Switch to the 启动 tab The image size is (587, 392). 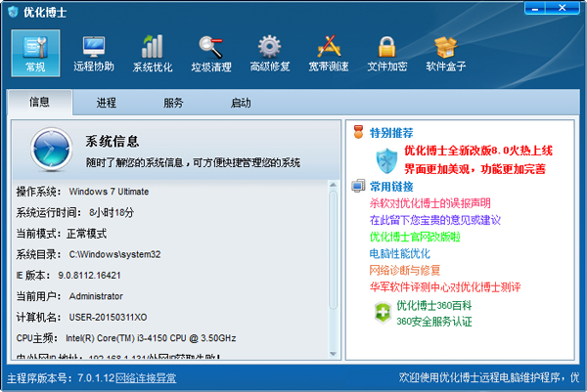click(241, 103)
